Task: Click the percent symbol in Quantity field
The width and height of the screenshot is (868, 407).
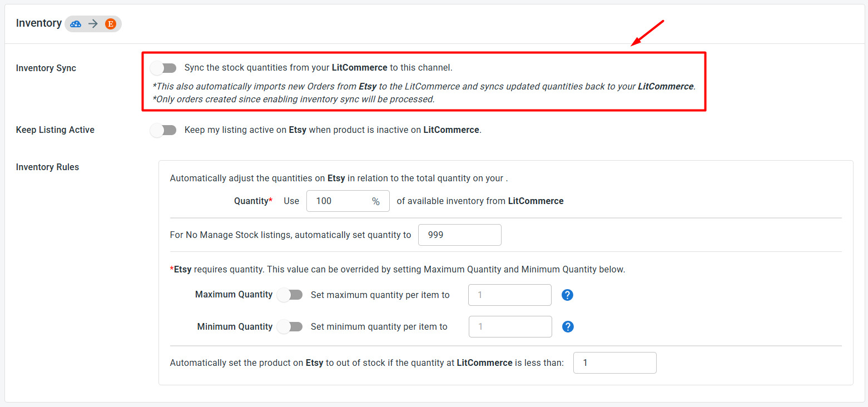Action: coord(376,201)
